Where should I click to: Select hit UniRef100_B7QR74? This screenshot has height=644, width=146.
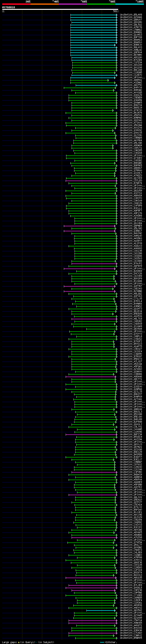point(131,183)
